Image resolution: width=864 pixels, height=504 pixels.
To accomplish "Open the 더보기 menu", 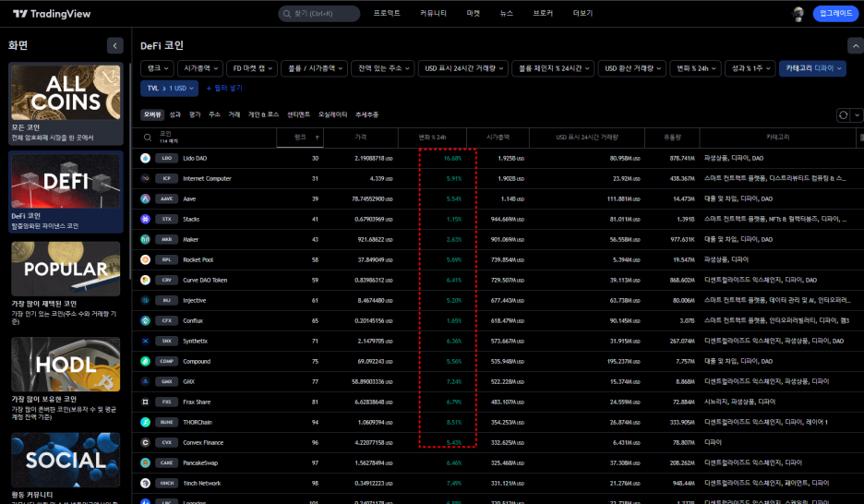I will click(x=582, y=13).
